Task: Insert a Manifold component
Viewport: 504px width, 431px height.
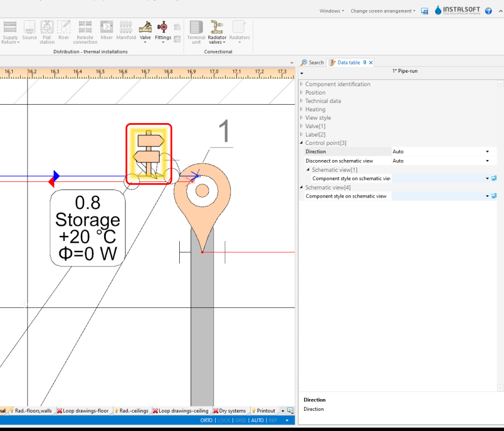Action: point(126,31)
